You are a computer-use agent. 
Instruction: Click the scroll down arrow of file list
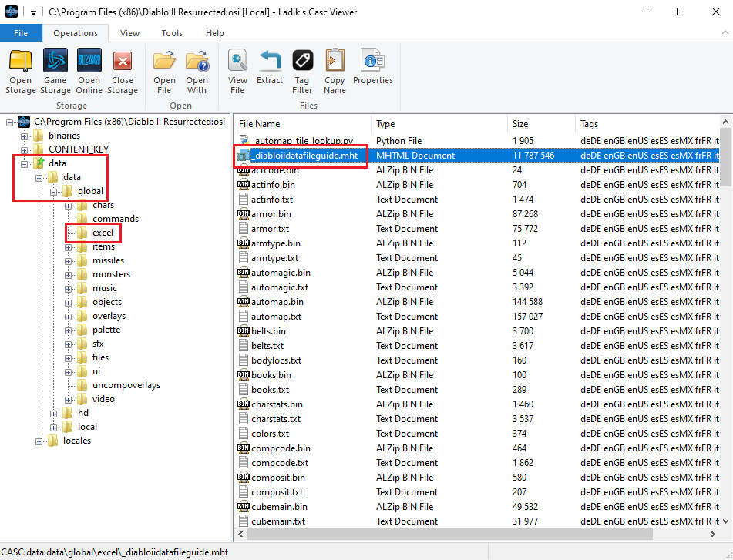[x=725, y=521]
